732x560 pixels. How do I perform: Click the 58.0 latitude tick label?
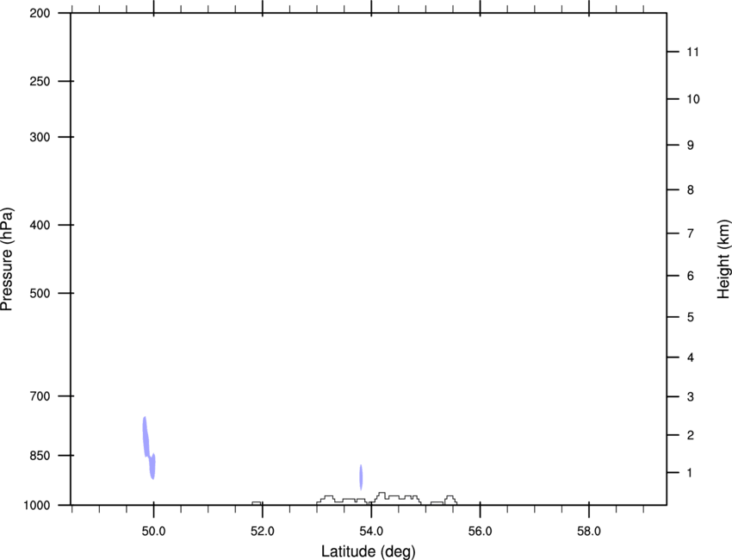[589, 532]
